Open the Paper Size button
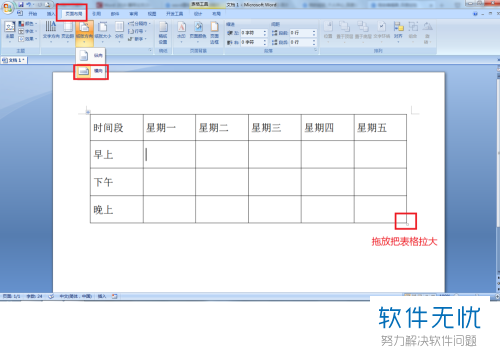Image resolution: width=500 pixels, height=361 pixels. pyautogui.click(x=103, y=32)
